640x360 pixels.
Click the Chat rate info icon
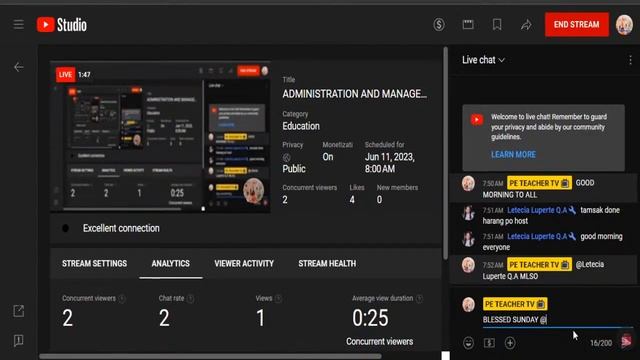[190, 299]
